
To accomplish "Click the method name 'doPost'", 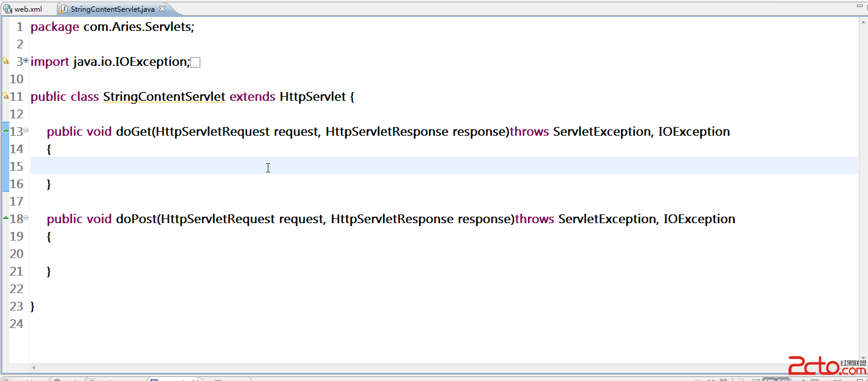I will pyautogui.click(x=136, y=219).
